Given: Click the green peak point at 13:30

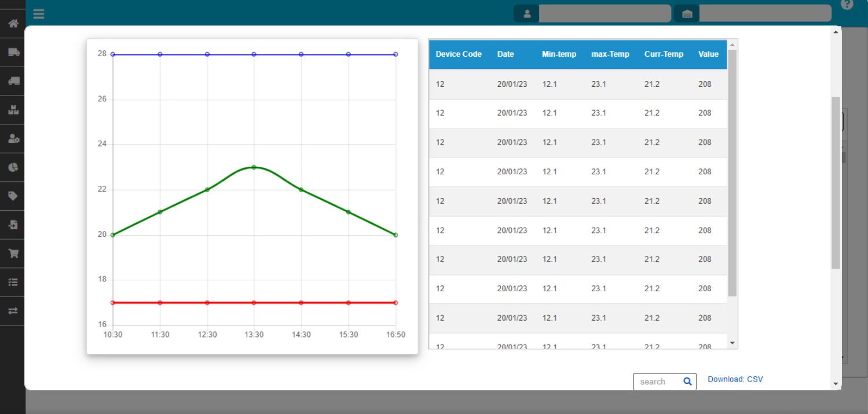Looking at the screenshot, I should point(254,167).
